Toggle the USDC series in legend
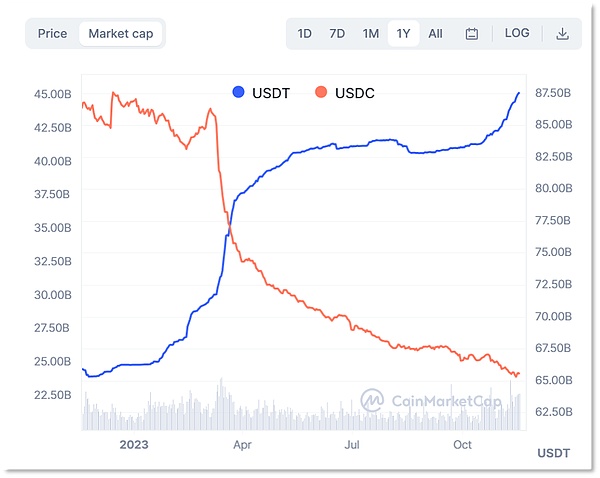This screenshot has height=478, width=600. coord(354,93)
